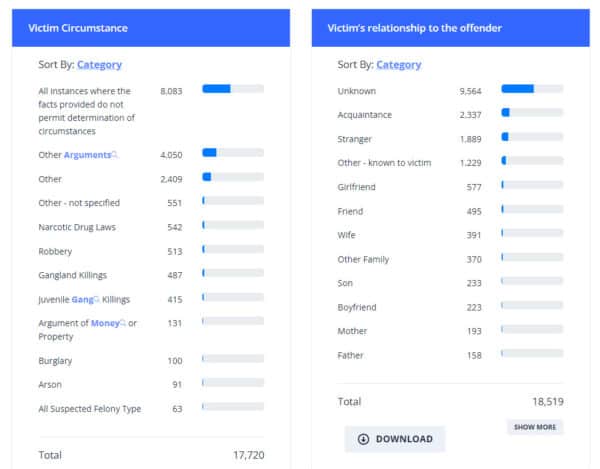The width and height of the screenshot is (600, 469).
Task: Select the Stranger relationship row
Action: coord(450,139)
